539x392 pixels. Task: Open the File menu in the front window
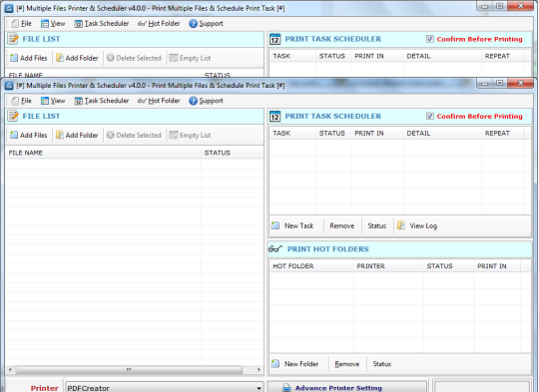pos(21,101)
